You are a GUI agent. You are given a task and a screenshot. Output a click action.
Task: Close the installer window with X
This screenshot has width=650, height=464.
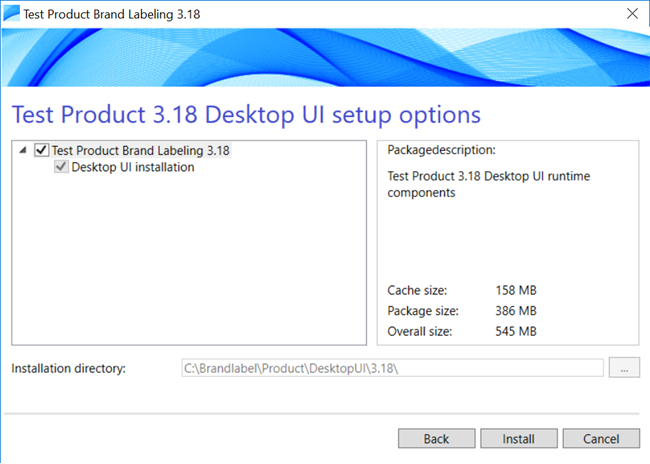pyautogui.click(x=632, y=14)
